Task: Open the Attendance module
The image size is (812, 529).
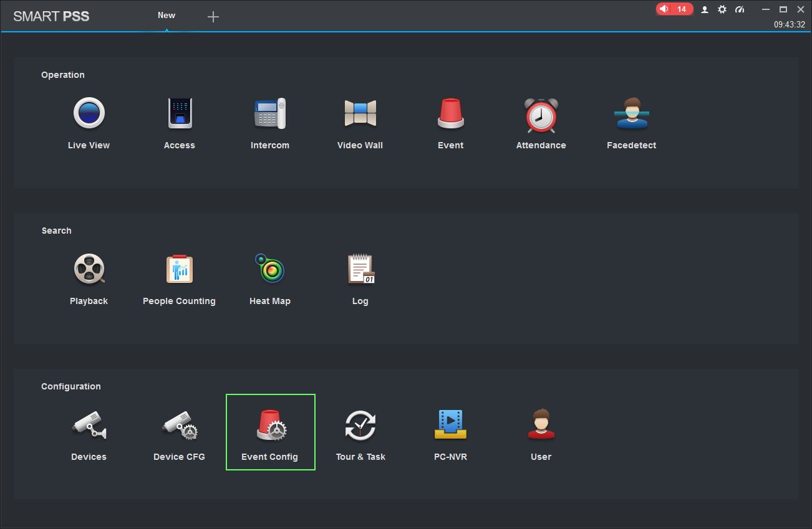Action: tap(541, 123)
